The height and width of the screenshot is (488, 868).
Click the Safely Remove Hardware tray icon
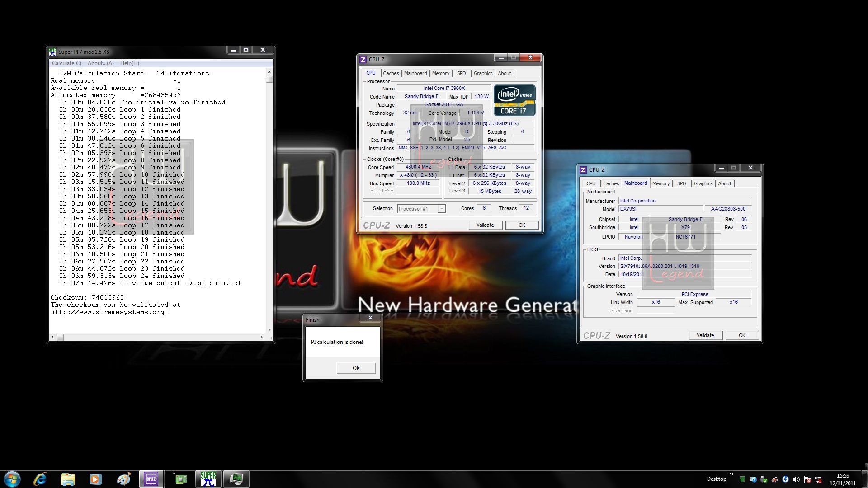(x=764, y=479)
